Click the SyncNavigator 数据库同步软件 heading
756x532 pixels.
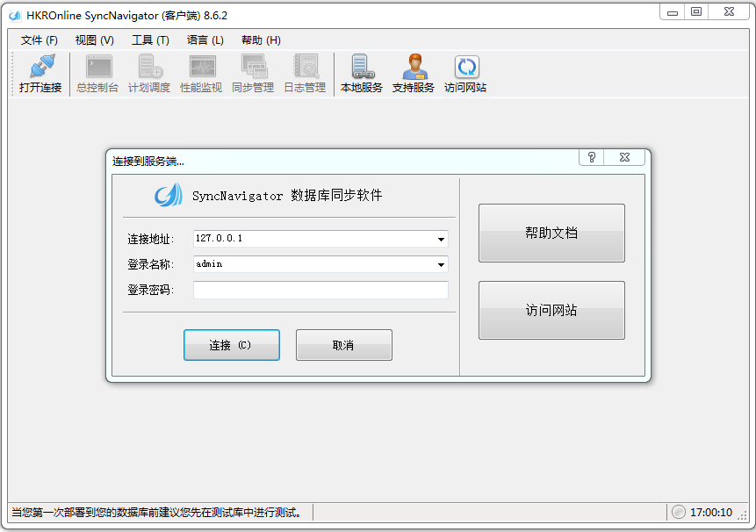(x=287, y=195)
